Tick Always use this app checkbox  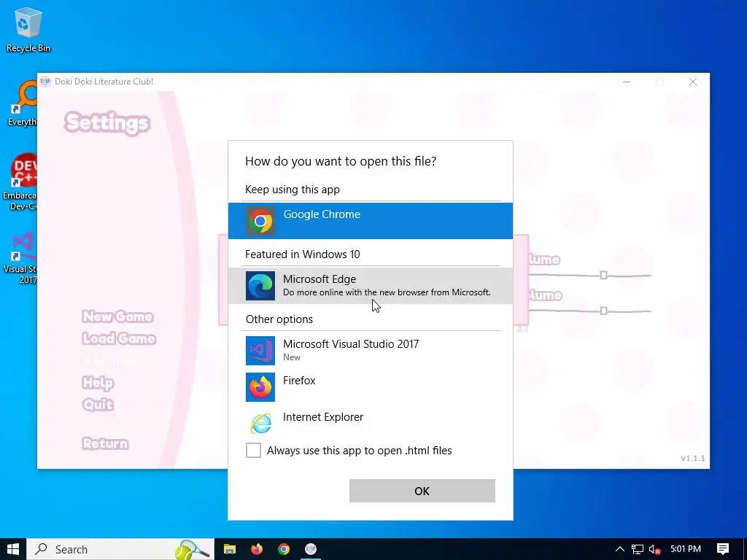pos(253,450)
